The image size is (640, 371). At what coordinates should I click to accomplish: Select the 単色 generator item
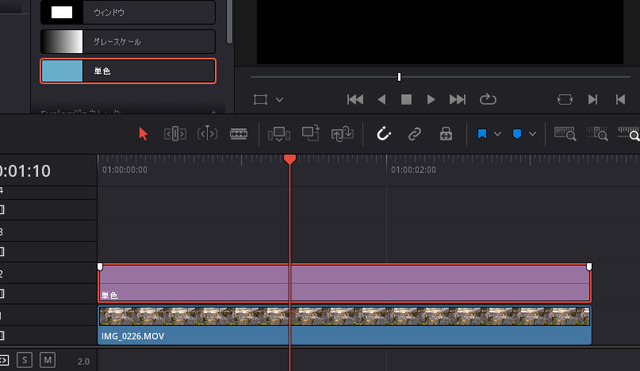point(128,71)
